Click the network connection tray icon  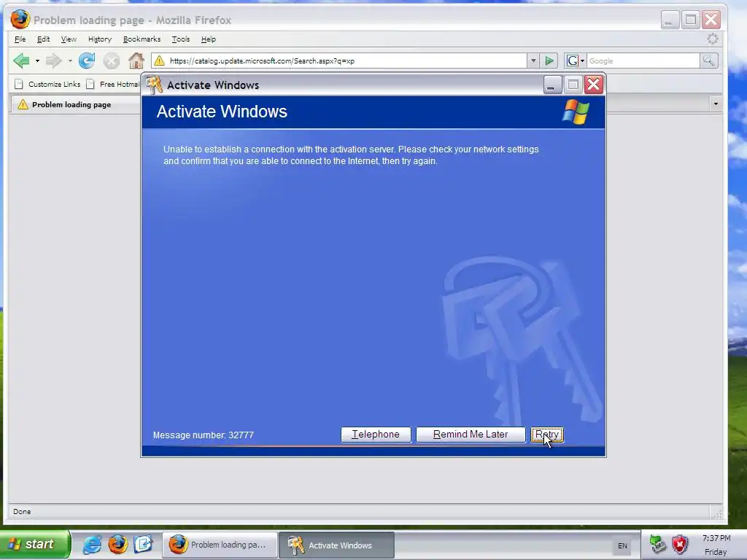pos(658,544)
